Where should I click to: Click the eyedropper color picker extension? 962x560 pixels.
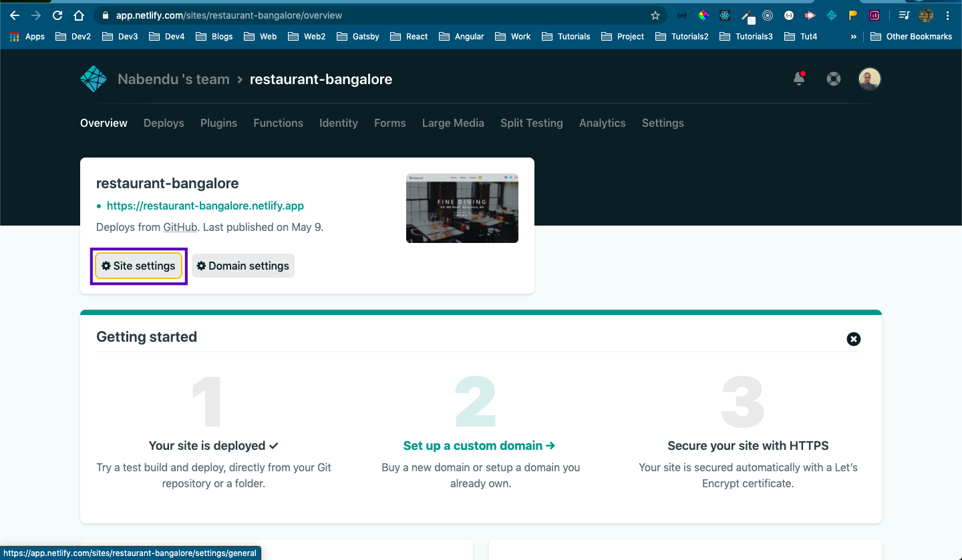[x=748, y=16]
